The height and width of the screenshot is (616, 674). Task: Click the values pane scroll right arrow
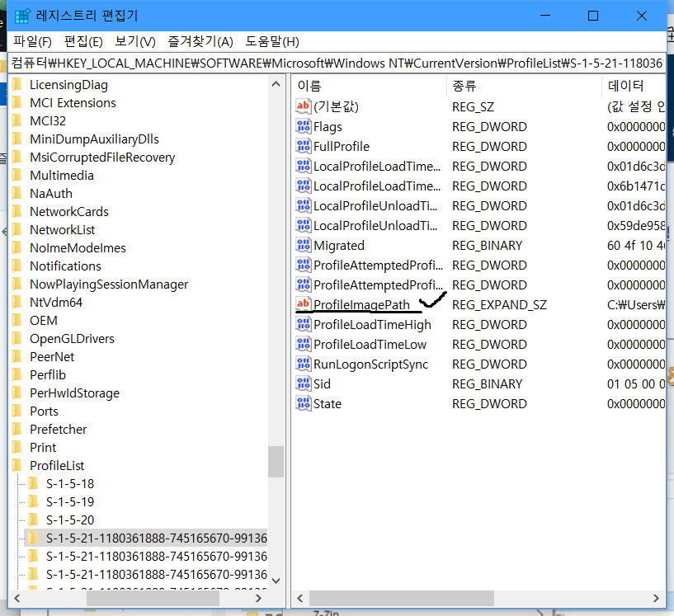click(656, 598)
